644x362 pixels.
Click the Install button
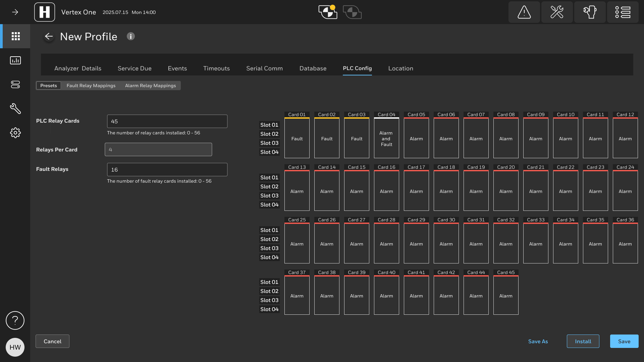[x=583, y=341]
